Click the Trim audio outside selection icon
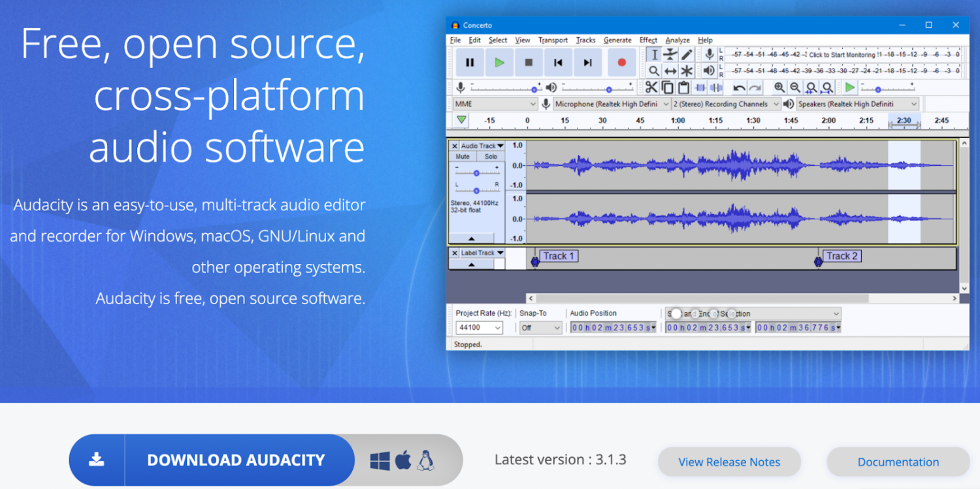 coord(700,87)
